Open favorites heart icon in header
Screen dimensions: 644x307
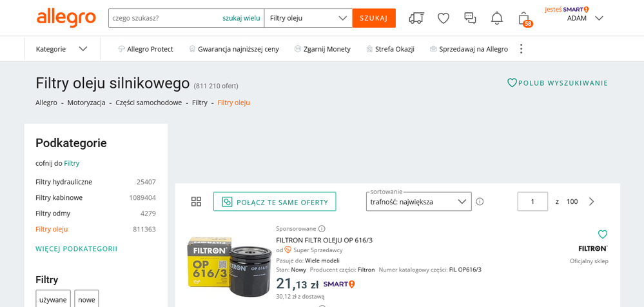[x=444, y=18]
